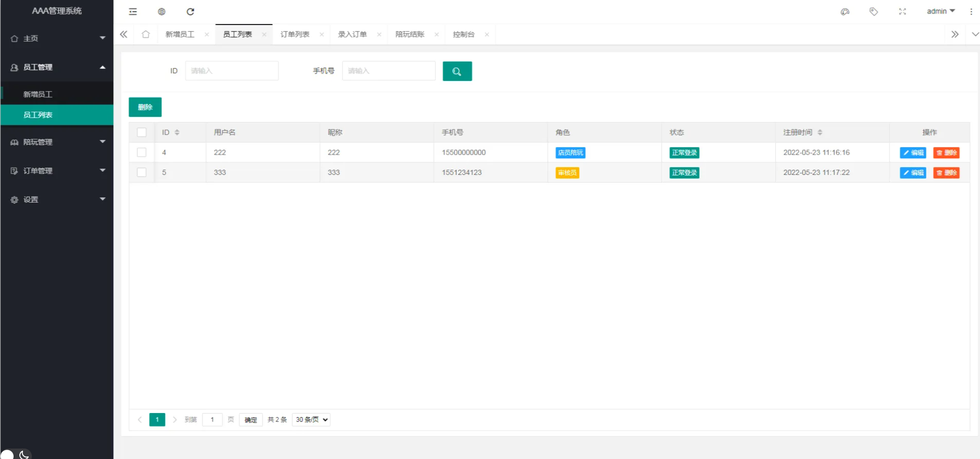980x459 pixels.
Task: Edit the employee with ID 5
Action: (913, 172)
